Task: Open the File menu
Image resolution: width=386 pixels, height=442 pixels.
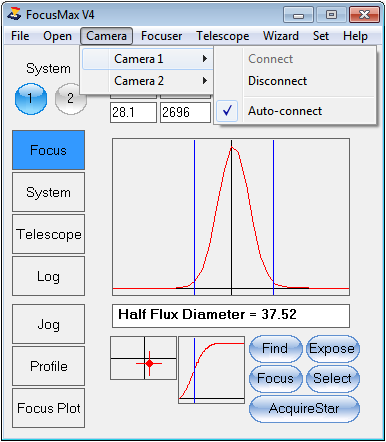Action: (x=20, y=36)
